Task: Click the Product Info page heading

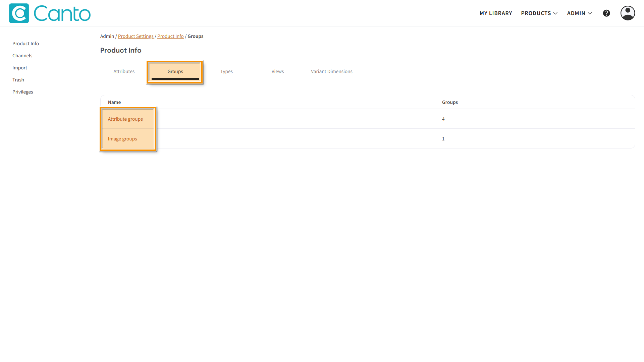Action: pos(121,50)
